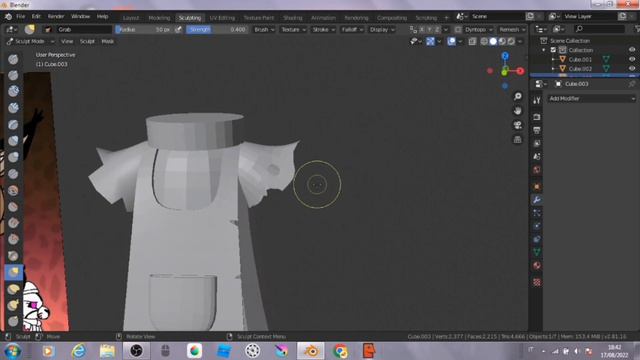
Task: Open the Display dropdown
Action: [382, 29]
